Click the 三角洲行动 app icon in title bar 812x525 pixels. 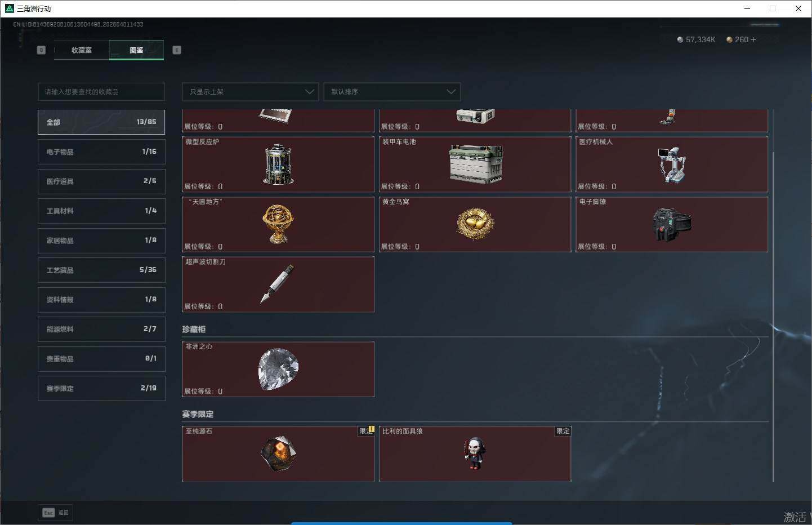click(x=9, y=8)
